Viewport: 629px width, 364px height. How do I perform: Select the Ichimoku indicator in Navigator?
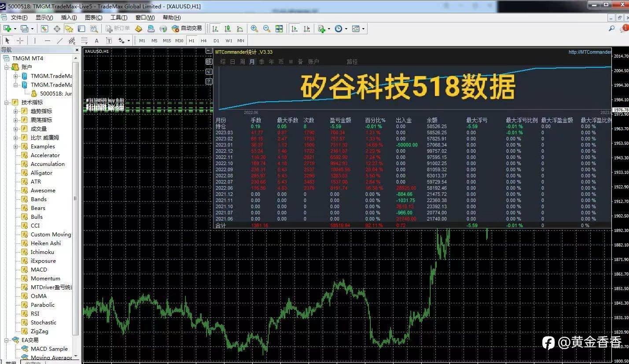click(42, 252)
